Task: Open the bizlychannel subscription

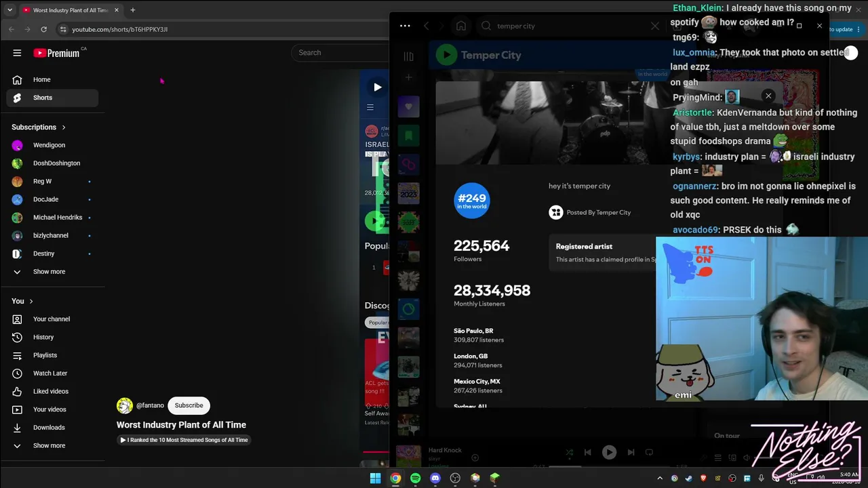Action: [x=52, y=235]
